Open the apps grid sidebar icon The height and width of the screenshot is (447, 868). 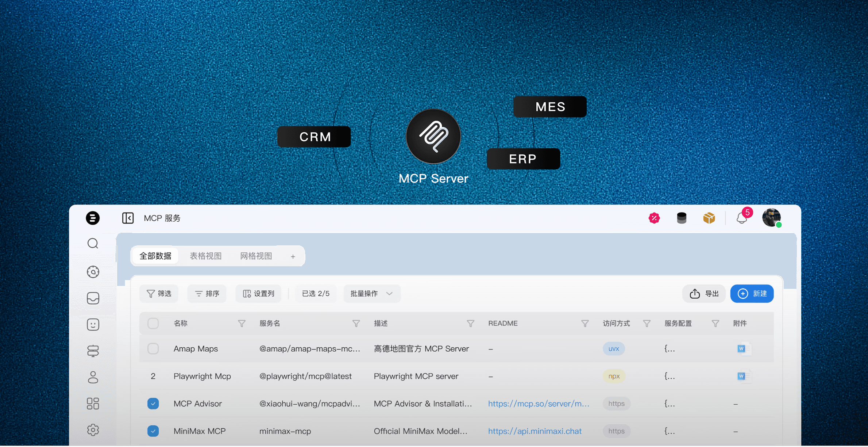[x=93, y=404]
